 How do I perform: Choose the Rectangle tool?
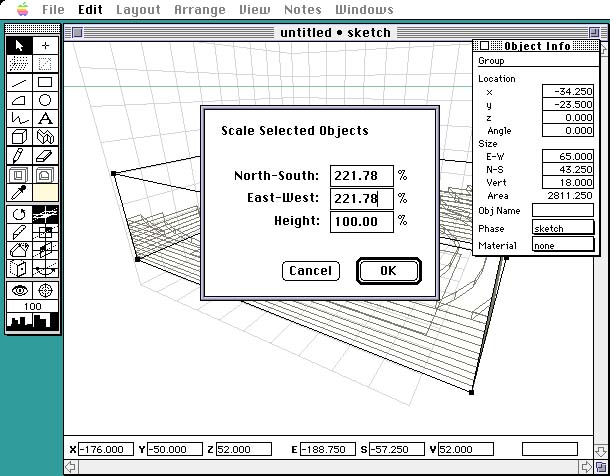click(45, 82)
